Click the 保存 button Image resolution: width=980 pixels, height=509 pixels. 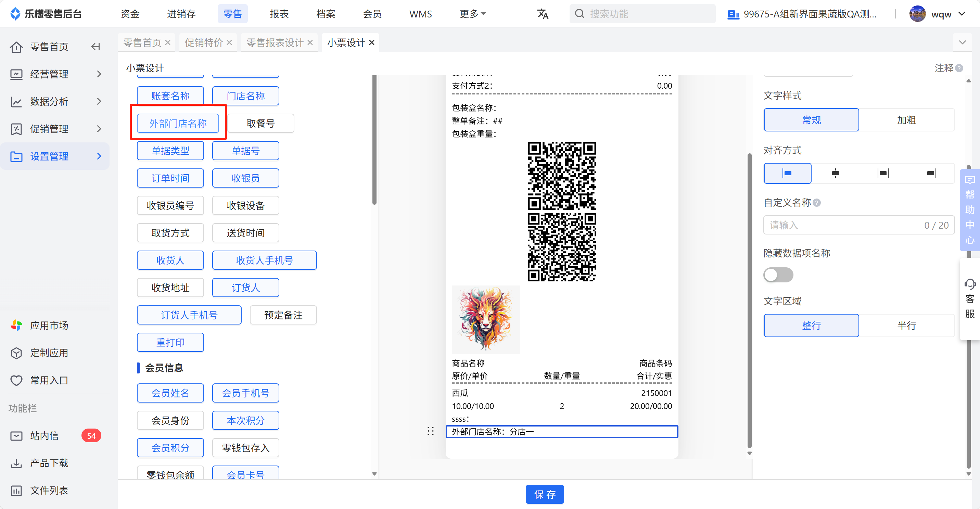click(x=544, y=494)
